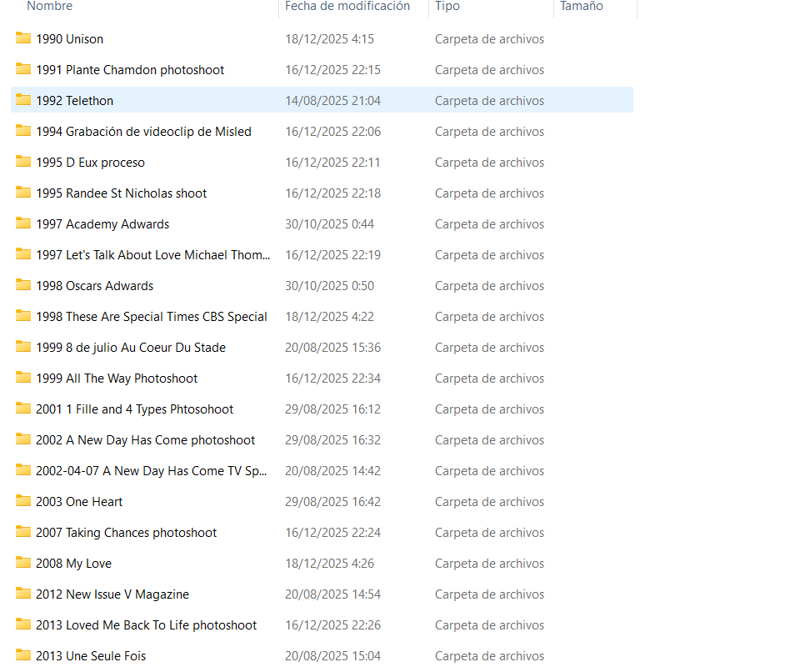Select 1999 All The Way Photoshoot folder

click(x=117, y=379)
